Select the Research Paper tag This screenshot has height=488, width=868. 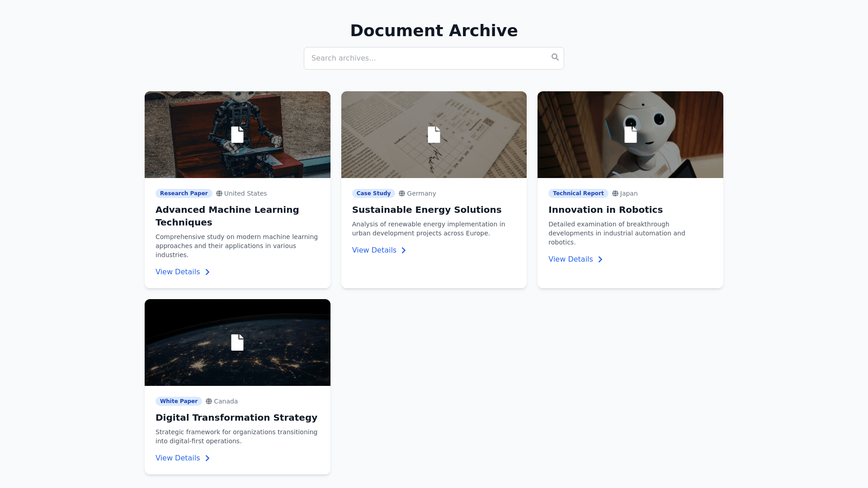(184, 193)
